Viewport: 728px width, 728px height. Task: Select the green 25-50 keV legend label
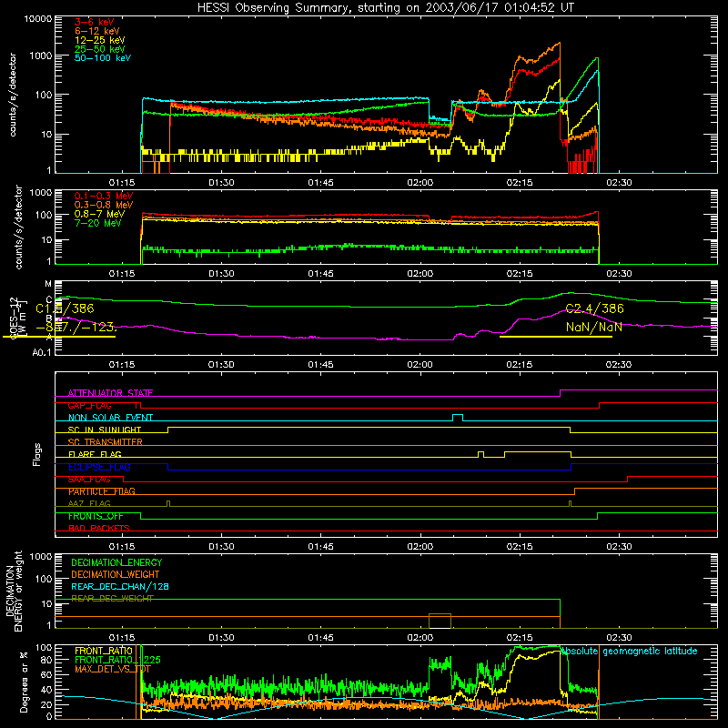pyautogui.click(x=100, y=49)
